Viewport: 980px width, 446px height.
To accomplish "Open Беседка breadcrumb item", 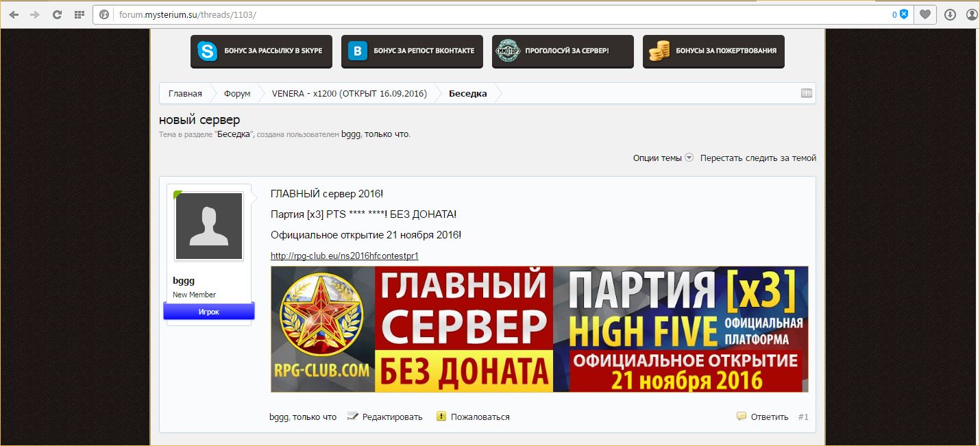I will click(468, 94).
